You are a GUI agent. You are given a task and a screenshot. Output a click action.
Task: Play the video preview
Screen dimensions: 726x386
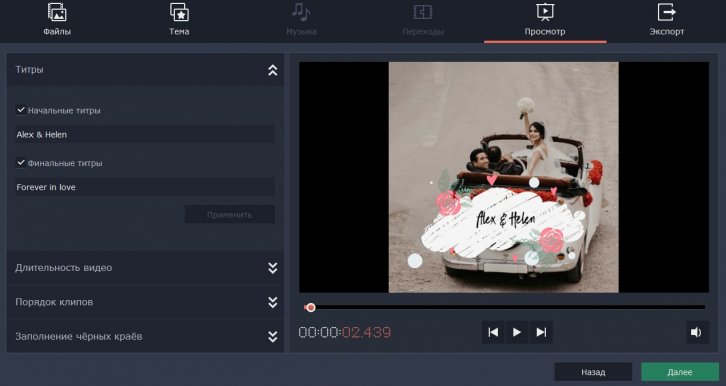click(517, 332)
